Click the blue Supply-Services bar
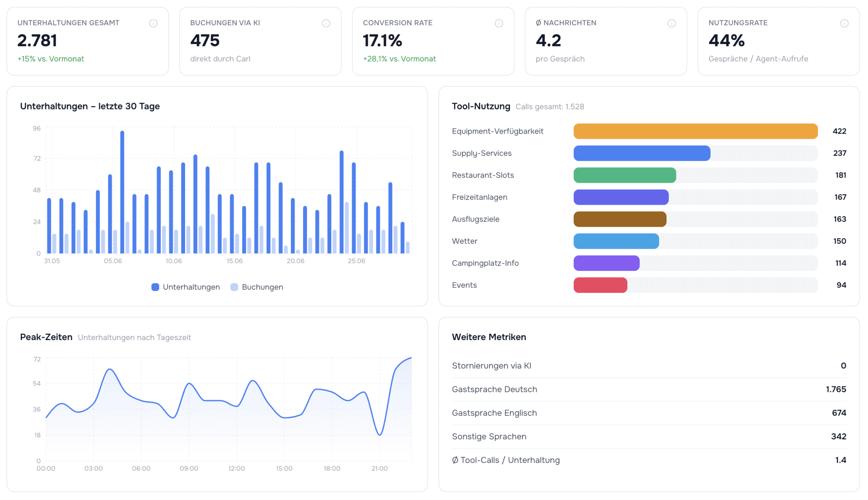 point(642,153)
